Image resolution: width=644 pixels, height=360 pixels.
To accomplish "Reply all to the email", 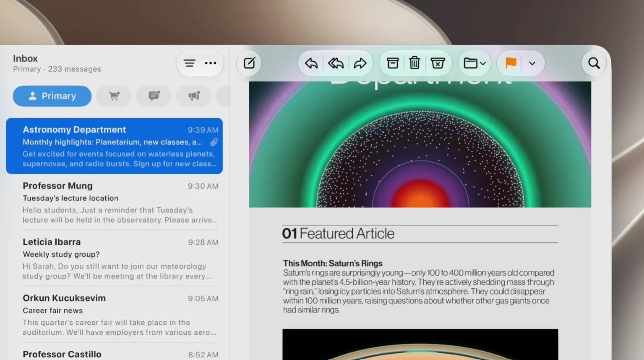I will (336, 63).
